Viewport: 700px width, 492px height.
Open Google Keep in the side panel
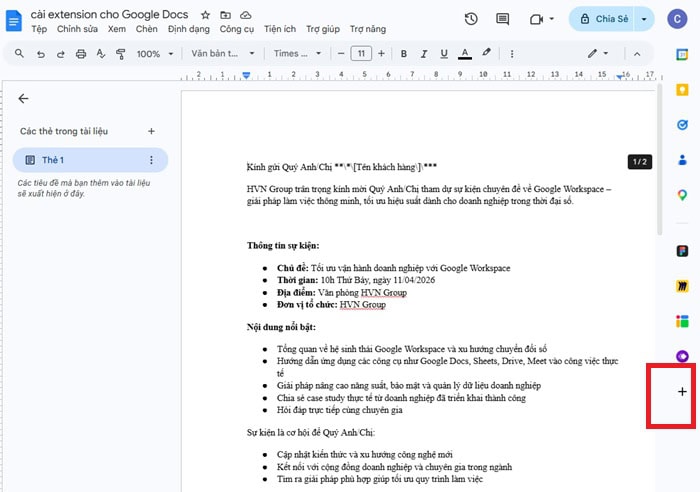pos(682,89)
